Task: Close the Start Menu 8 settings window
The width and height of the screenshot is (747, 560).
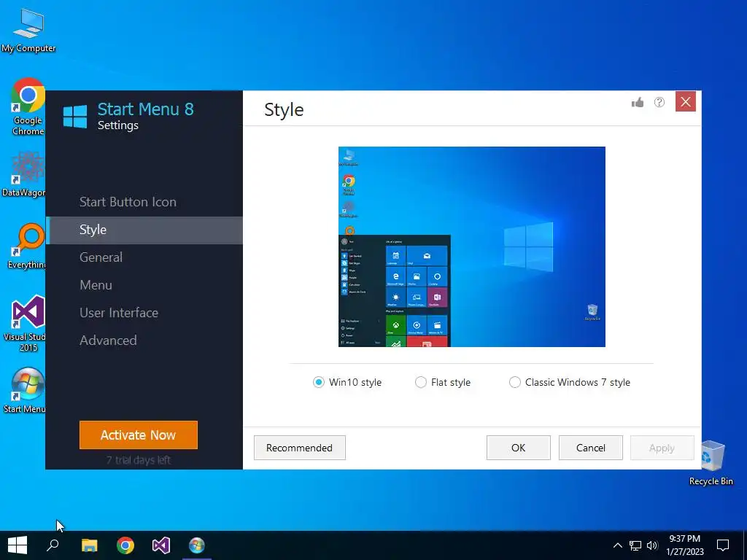Action: [x=686, y=101]
